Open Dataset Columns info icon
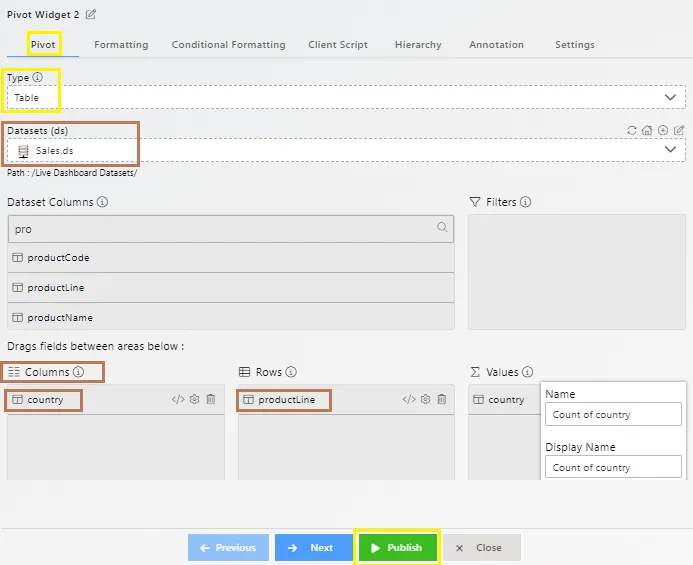 [x=103, y=202]
